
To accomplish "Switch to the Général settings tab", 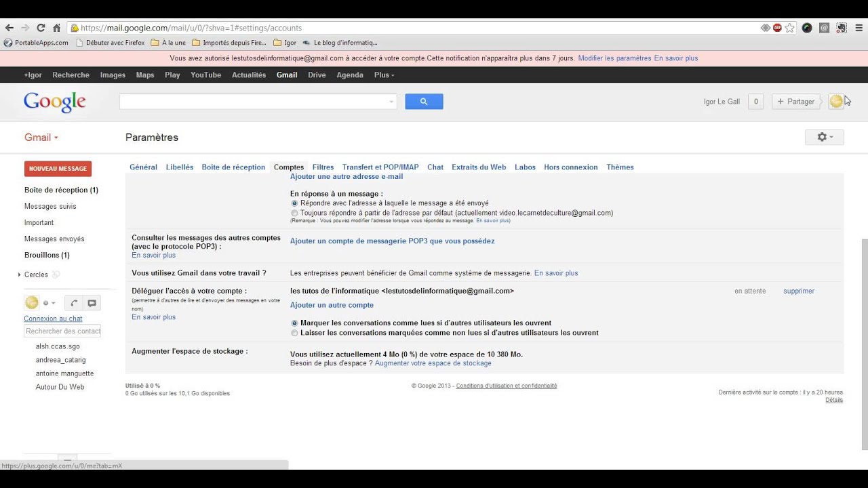I will [143, 167].
